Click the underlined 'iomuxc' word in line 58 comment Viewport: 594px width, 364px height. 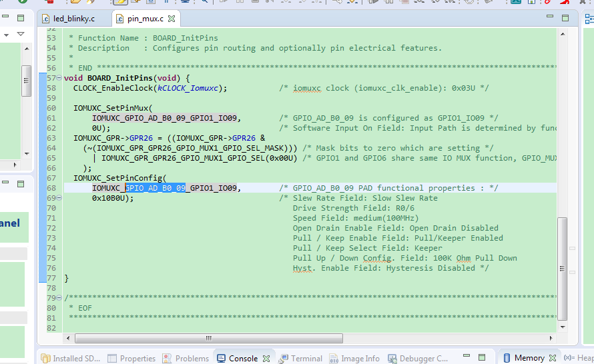[307, 88]
